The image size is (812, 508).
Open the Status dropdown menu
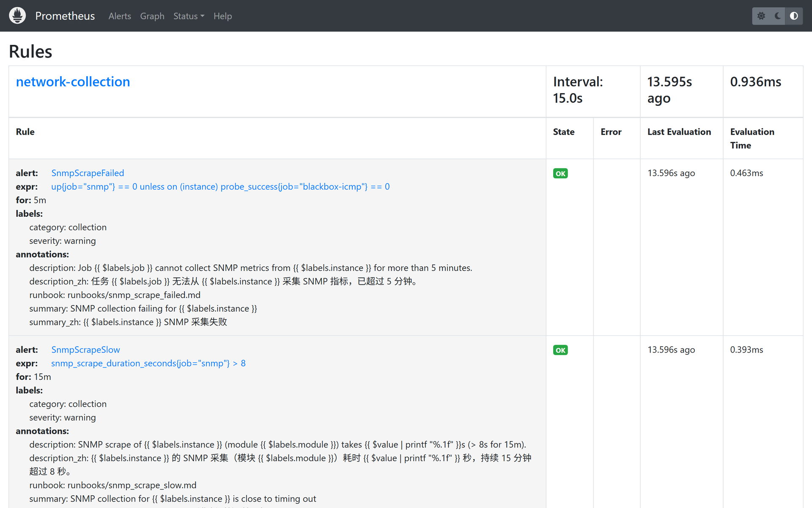tap(189, 16)
